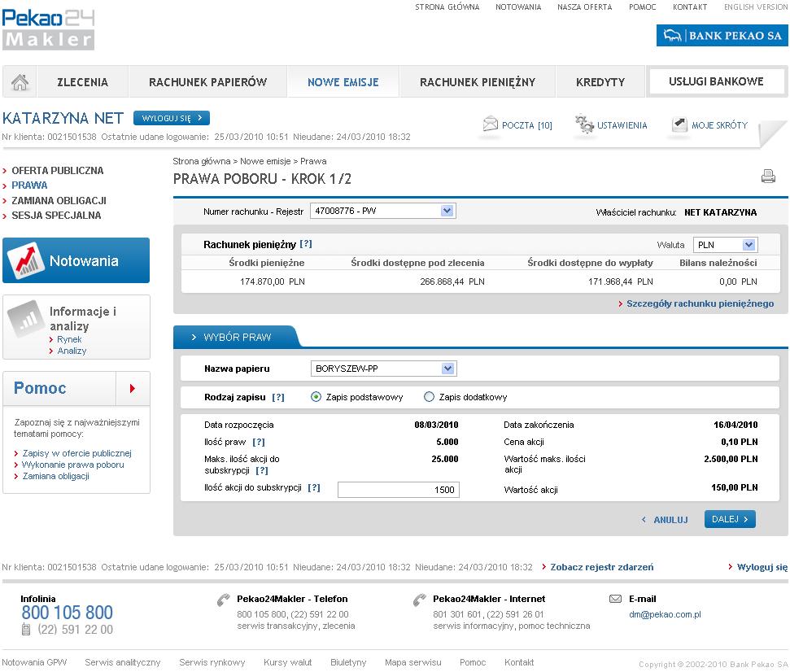Open Nasza oferta top link

pos(584,7)
